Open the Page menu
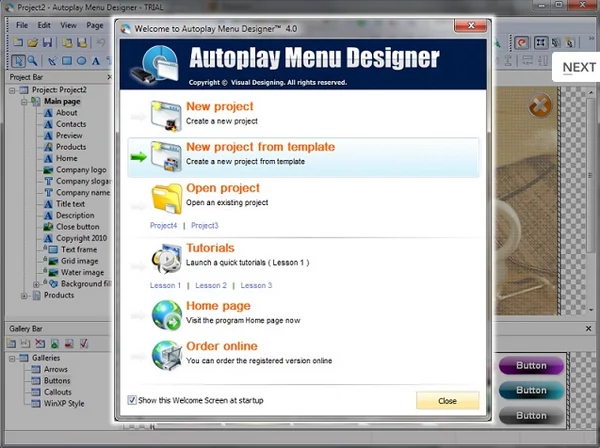Screen dimensions: 600x448 point(95,25)
